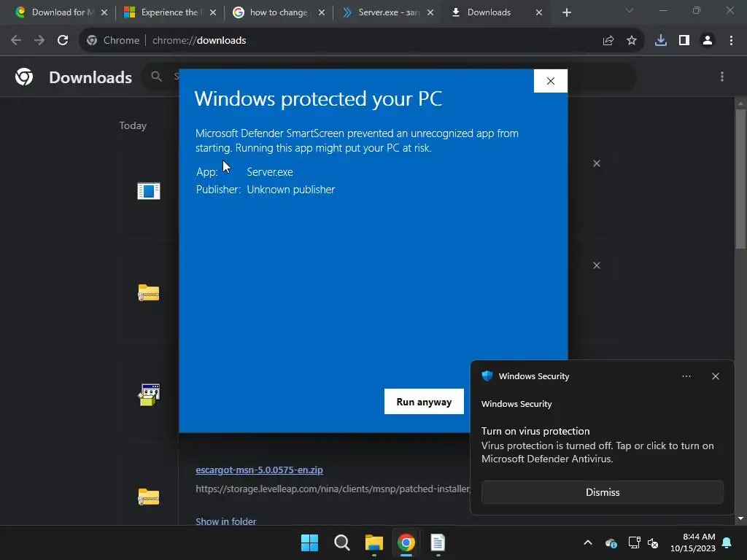Open the escargot-msn-5.0.0575-en.zip link

(x=259, y=470)
